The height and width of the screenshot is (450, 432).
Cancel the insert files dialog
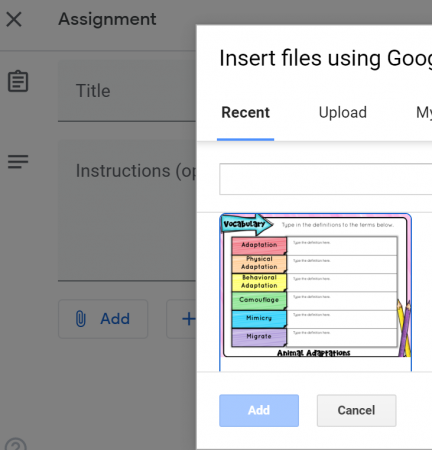357,410
